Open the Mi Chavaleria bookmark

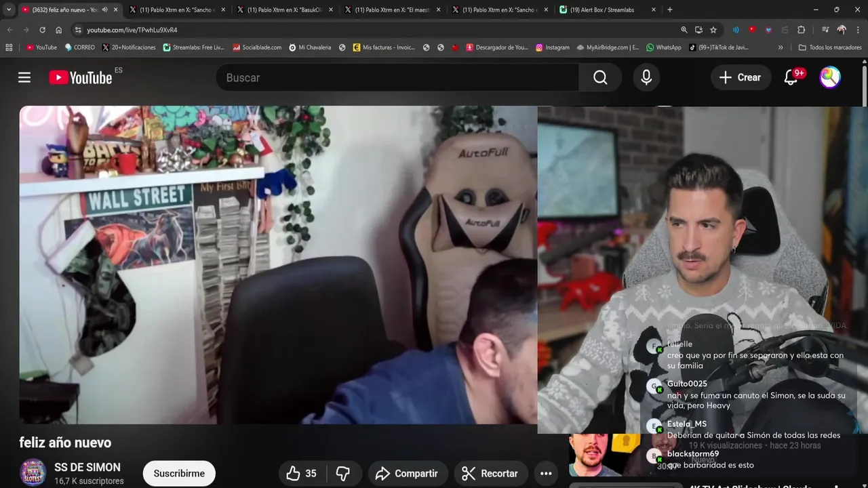tap(310, 47)
